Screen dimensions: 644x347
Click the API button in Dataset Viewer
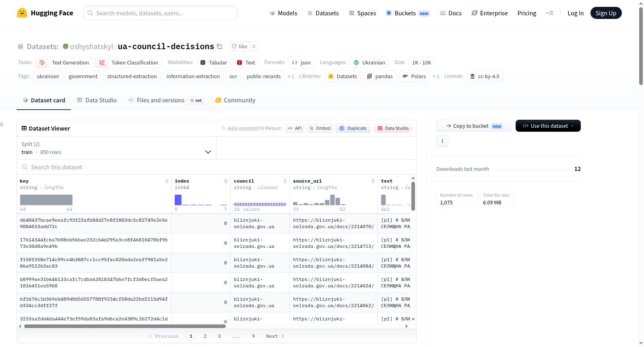(295, 128)
